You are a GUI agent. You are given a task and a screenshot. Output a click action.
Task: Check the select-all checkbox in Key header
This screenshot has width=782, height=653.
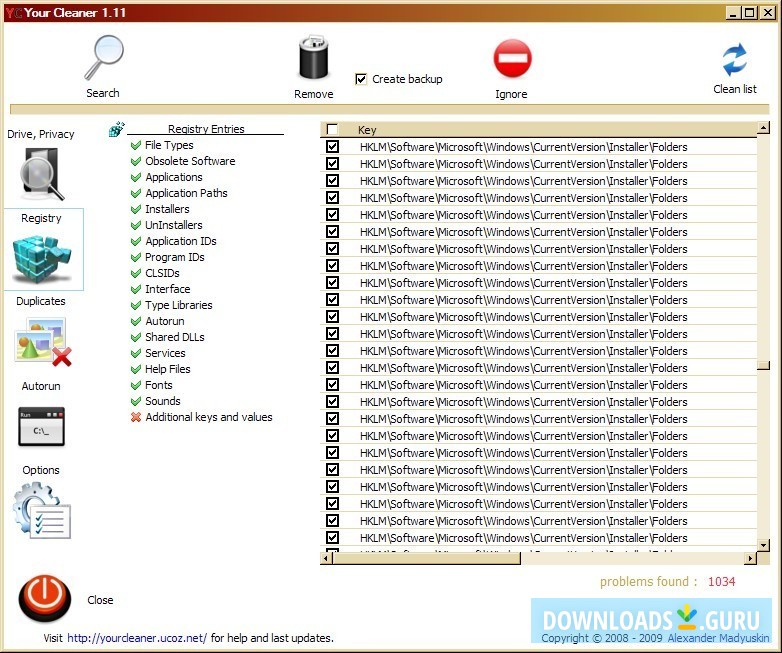(332, 130)
